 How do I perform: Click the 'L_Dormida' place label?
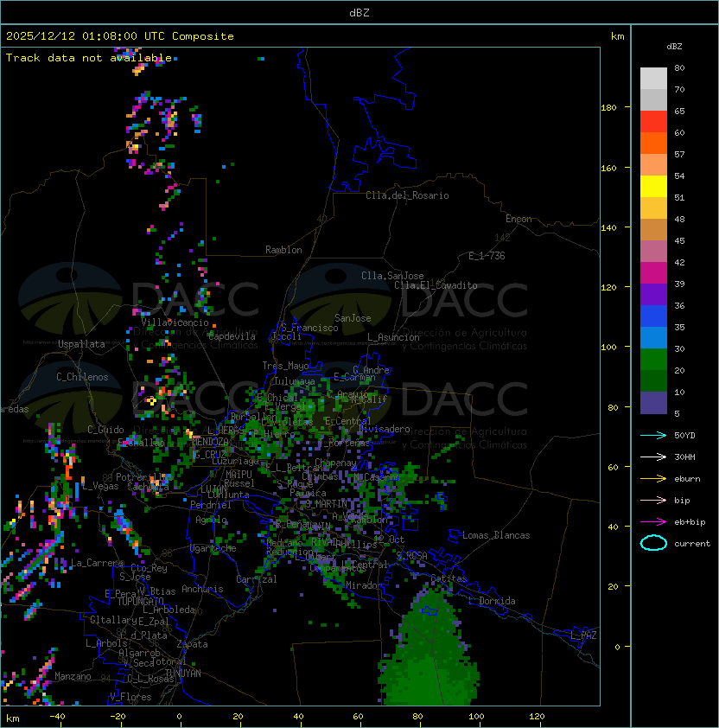pyautogui.click(x=492, y=601)
